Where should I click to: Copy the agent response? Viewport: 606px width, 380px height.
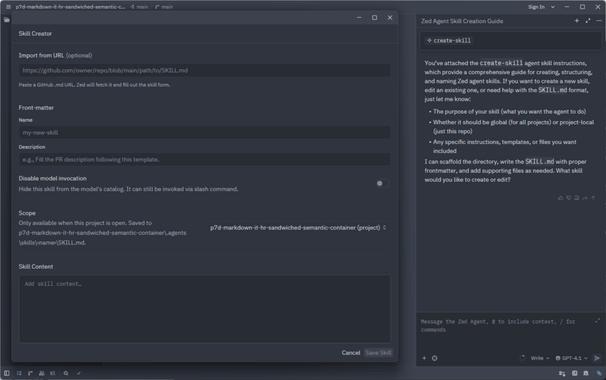[577, 198]
